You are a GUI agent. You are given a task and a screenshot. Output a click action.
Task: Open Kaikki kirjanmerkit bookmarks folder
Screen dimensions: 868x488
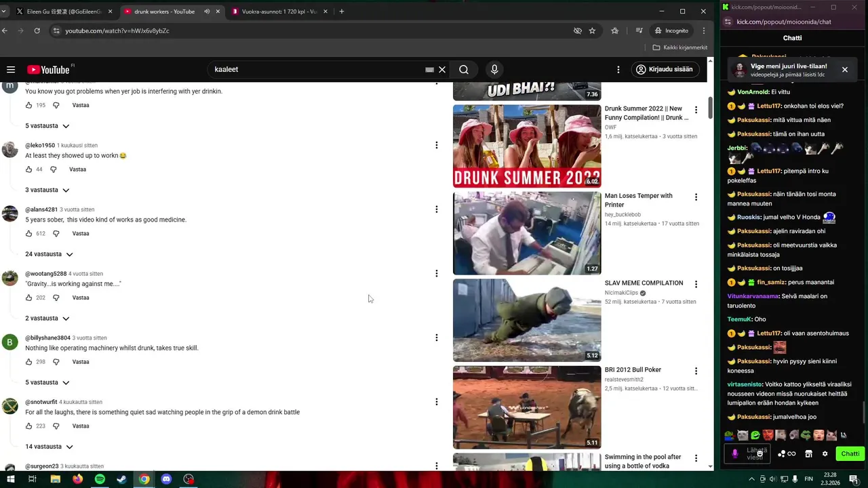680,47
